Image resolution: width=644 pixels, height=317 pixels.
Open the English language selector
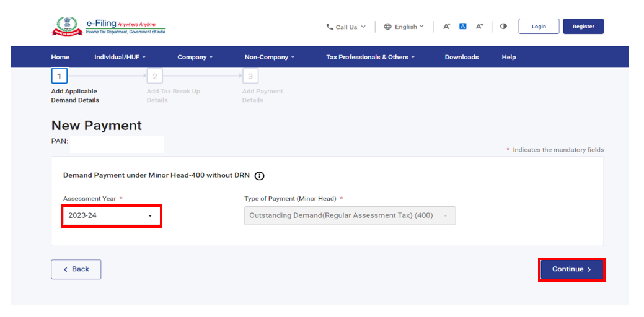404,27
